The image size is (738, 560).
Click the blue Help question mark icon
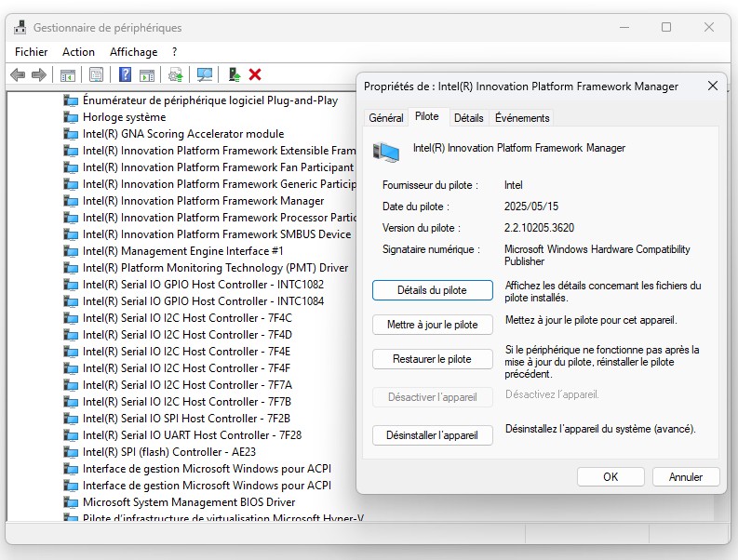click(x=124, y=74)
